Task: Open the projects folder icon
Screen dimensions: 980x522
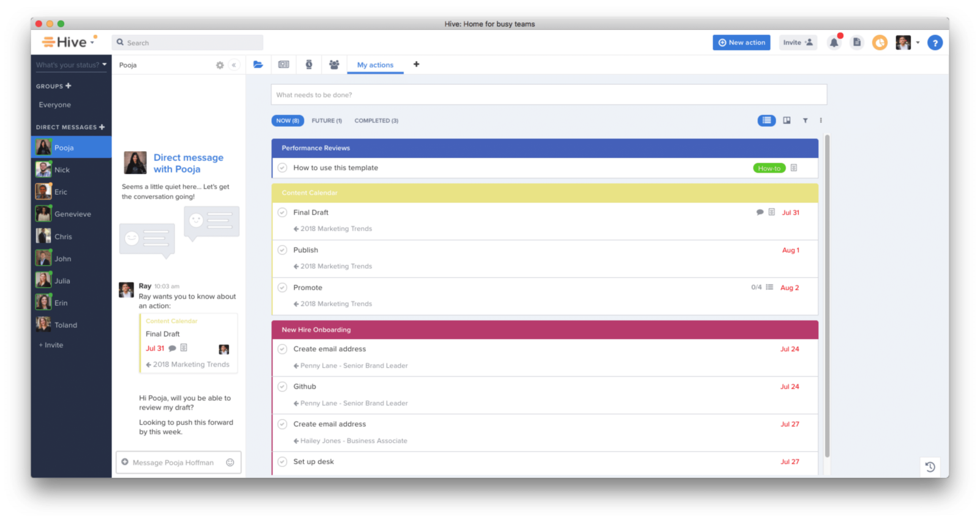Action: [x=258, y=65]
